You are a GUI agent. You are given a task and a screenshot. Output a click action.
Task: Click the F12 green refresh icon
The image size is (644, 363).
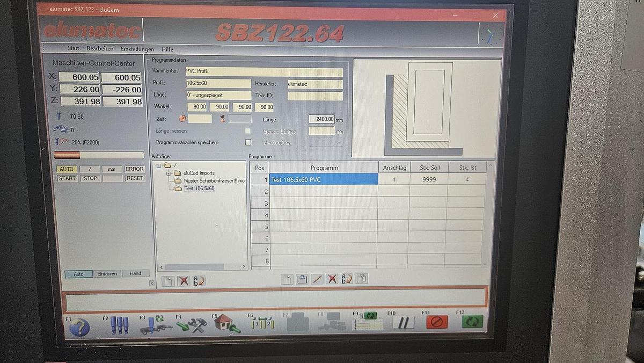472,322
